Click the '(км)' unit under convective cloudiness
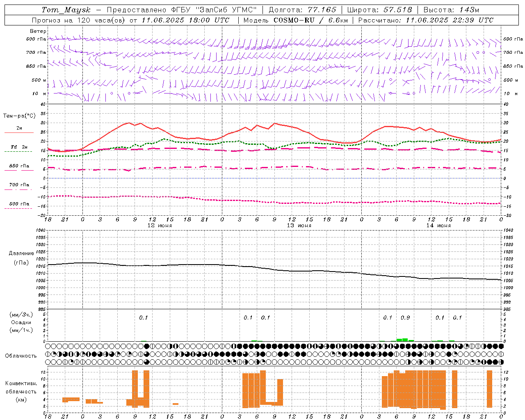 (21, 399)
